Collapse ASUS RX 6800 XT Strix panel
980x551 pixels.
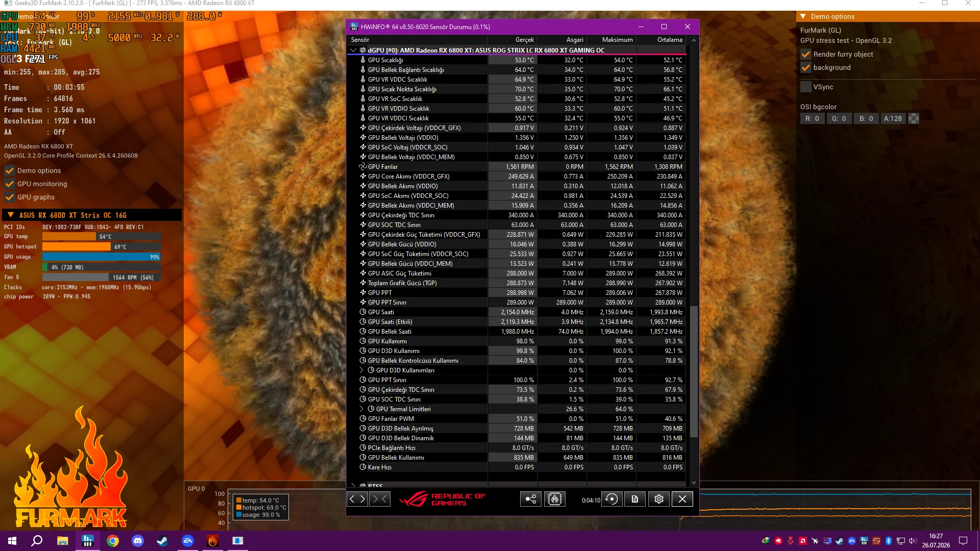click(x=11, y=215)
